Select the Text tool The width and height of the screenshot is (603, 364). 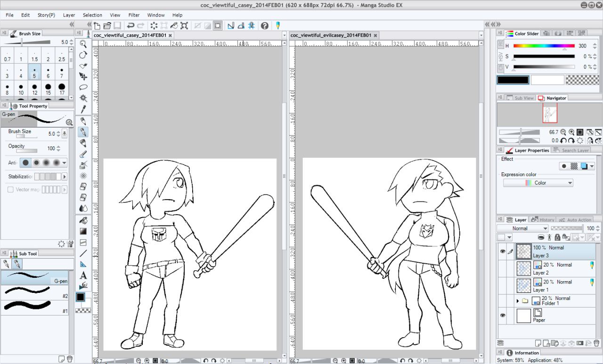(83, 275)
